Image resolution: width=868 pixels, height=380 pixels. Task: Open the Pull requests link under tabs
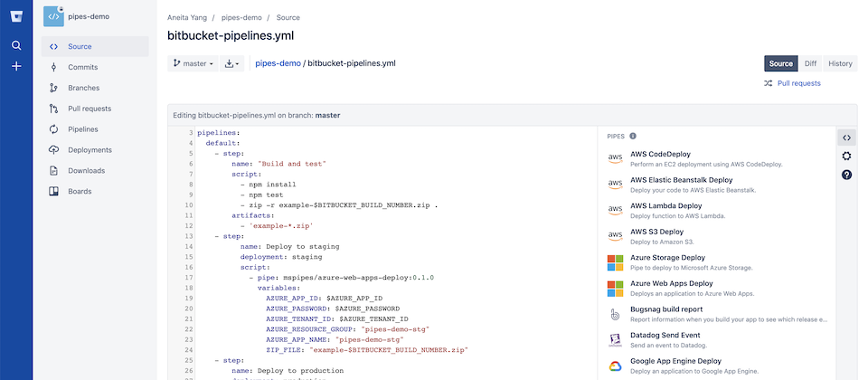tap(798, 83)
